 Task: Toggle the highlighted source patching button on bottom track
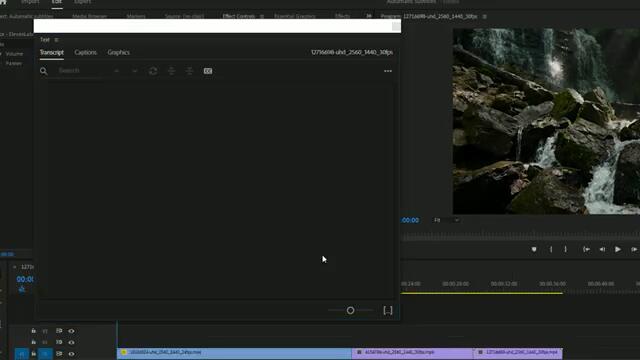(x=22, y=354)
